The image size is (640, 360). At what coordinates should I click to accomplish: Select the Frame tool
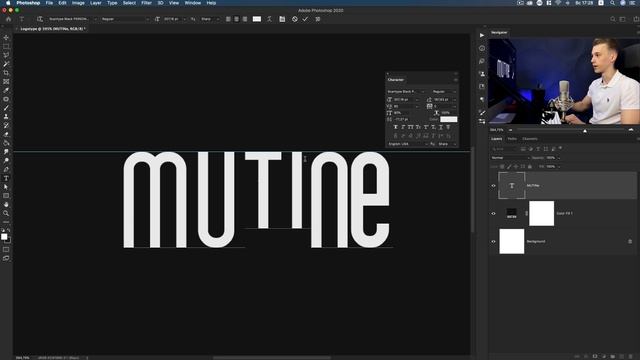[x=6, y=82]
